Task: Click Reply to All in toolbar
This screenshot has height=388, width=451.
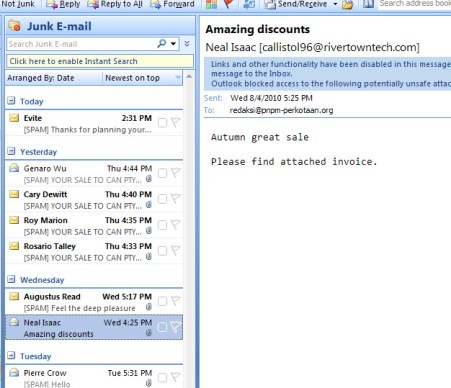Action: (x=115, y=4)
